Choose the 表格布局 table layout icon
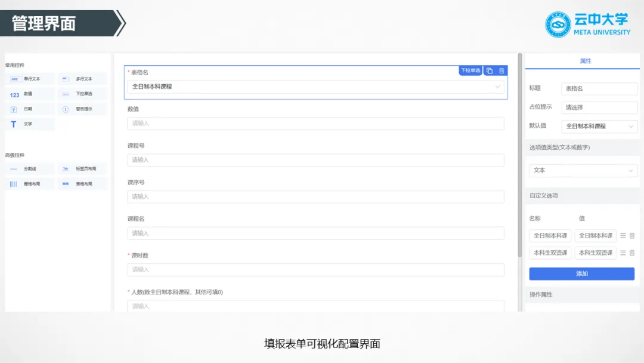This screenshot has width=644, height=363. [66, 184]
